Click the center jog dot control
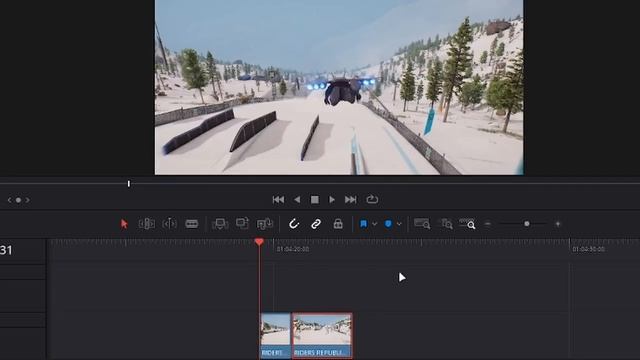 [18, 200]
